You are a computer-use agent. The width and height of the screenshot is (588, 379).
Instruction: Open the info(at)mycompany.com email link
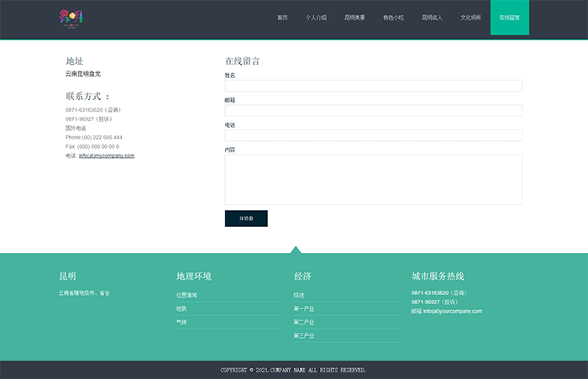pyautogui.click(x=107, y=155)
